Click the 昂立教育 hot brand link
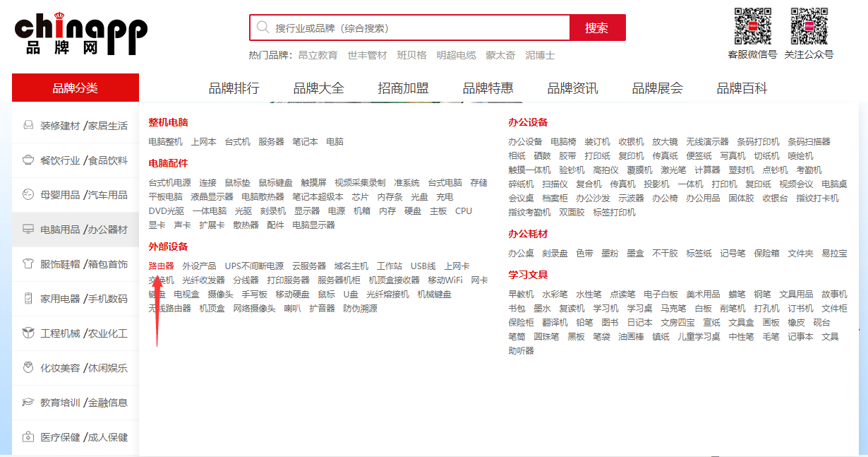The height and width of the screenshot is (457, 868). click(318, 55)
